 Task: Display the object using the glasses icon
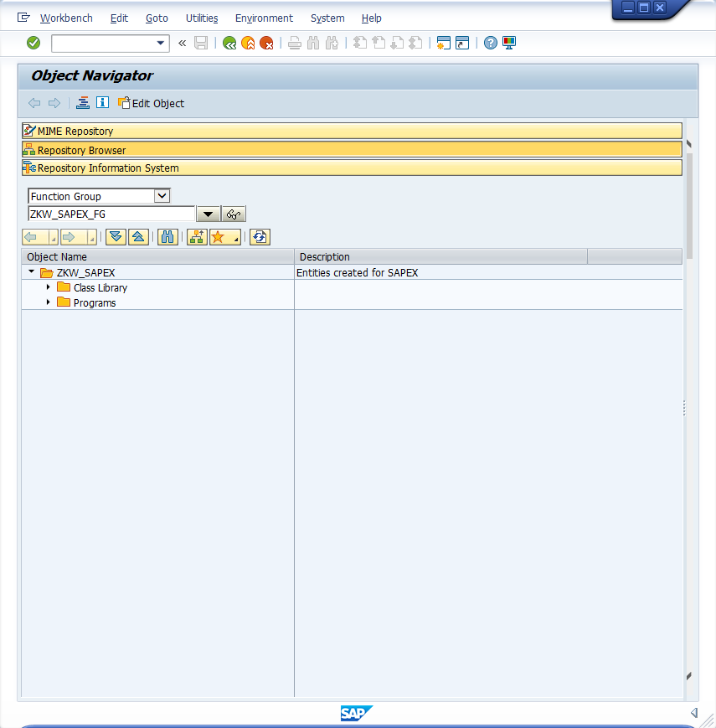click(x=233, y=214)
